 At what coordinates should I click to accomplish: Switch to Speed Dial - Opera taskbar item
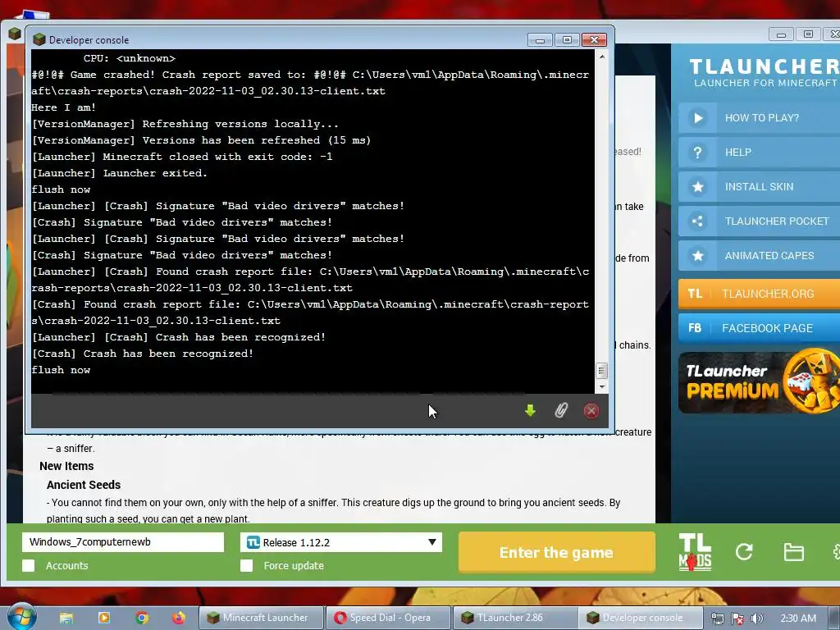pyautogui.click(x=388, y=618)
